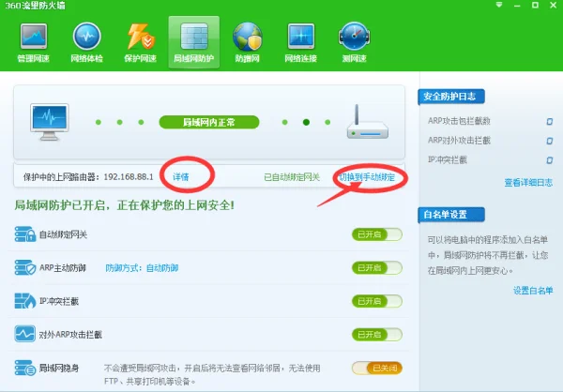Click the computer monitor icon in status panel
This screenshot has height=392, width=563.
point(50,122)
